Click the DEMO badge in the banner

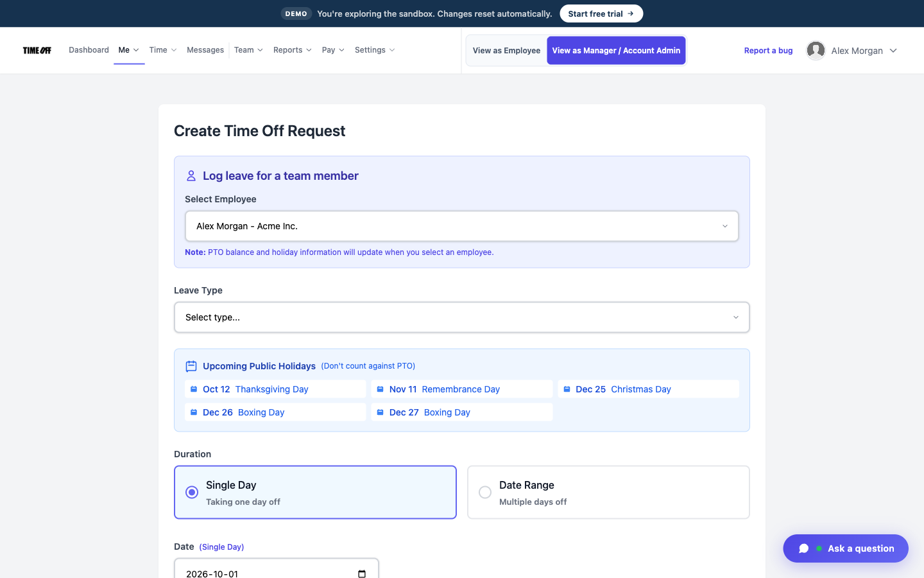296,13
